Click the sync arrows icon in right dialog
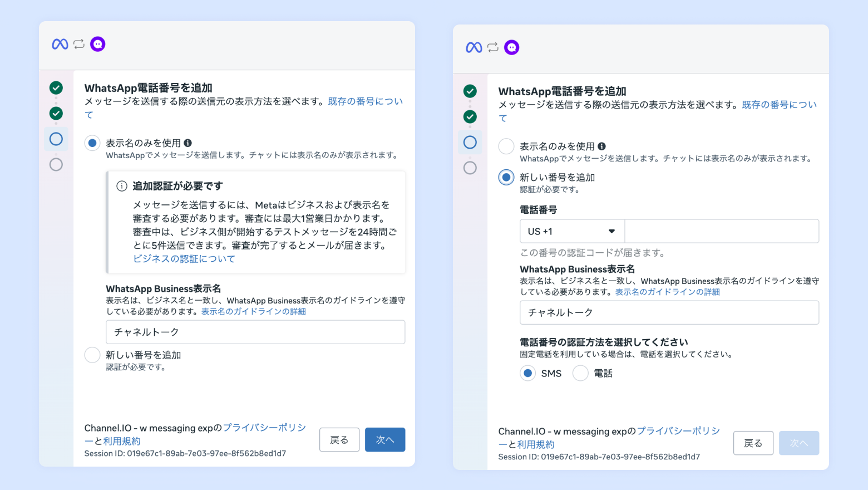 [493, 47]
